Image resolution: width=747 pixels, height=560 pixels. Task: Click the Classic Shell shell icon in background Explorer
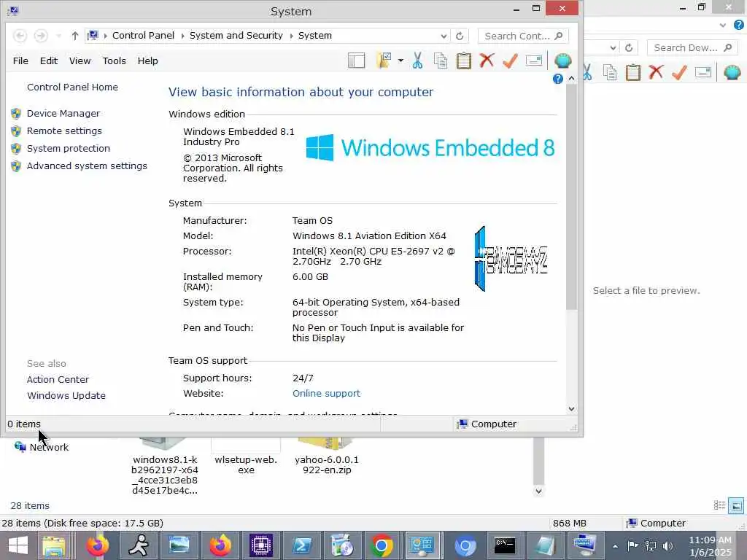tap(732, 72)
